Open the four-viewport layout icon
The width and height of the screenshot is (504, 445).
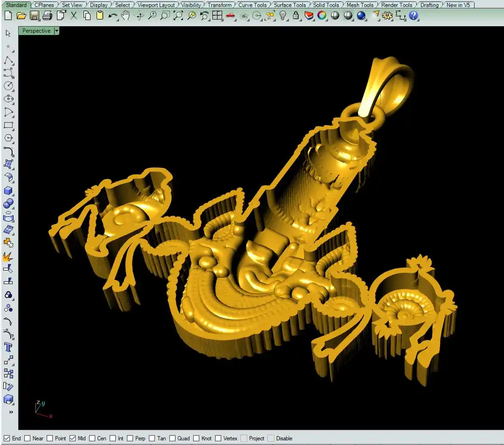pos(217,15)
